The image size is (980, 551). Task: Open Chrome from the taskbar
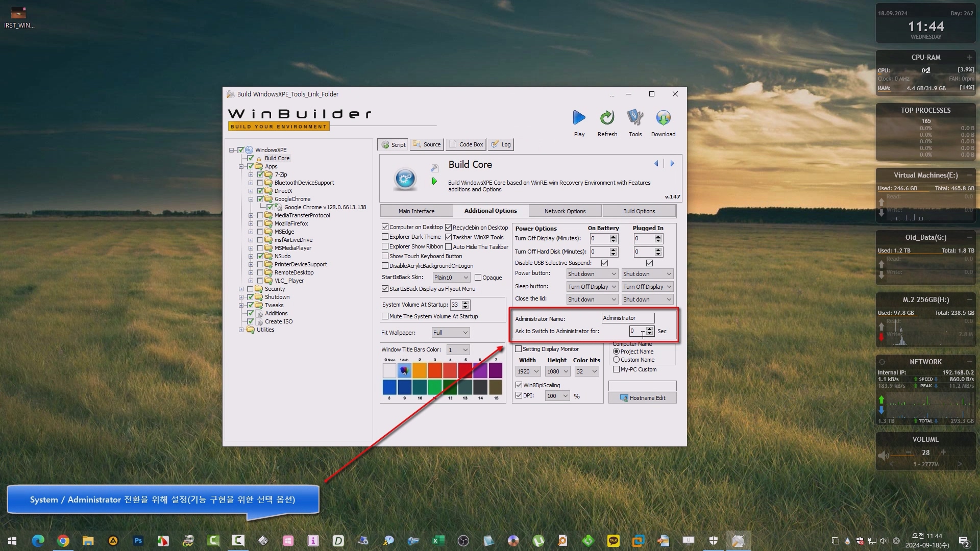pos(63,541)
